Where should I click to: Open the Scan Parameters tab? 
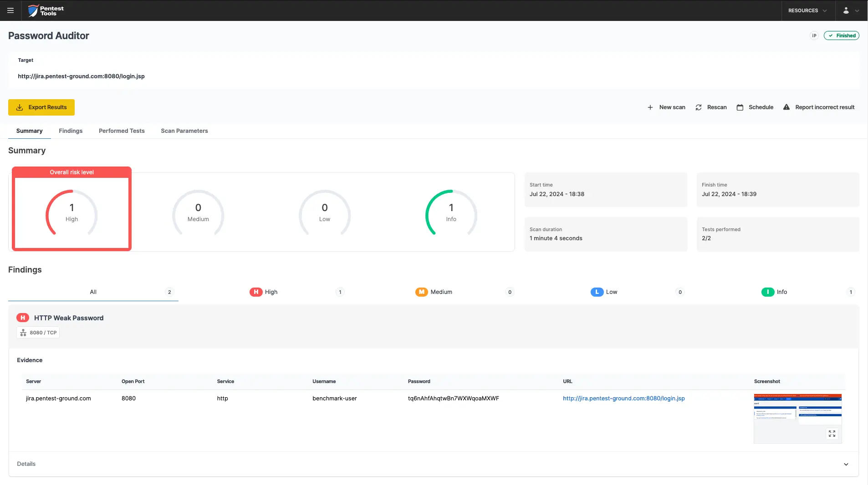click(184, 131)
